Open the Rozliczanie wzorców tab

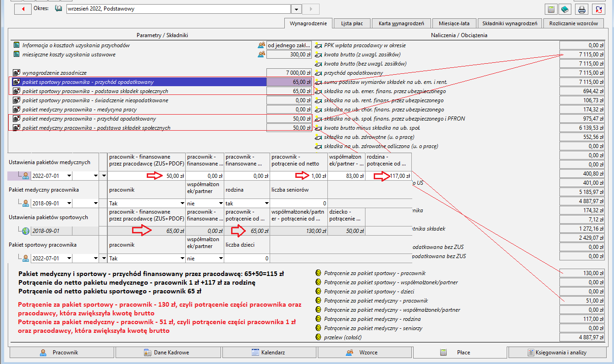click(574, 23)
